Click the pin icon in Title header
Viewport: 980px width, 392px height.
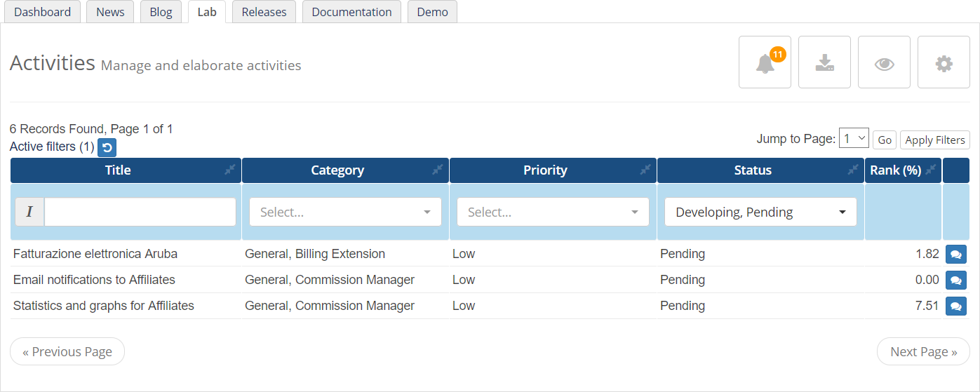pos(230,170)
